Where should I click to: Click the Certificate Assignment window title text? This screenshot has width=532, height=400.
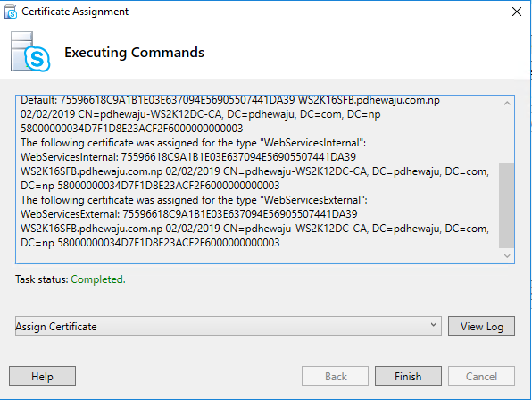[x=75, y=12]
